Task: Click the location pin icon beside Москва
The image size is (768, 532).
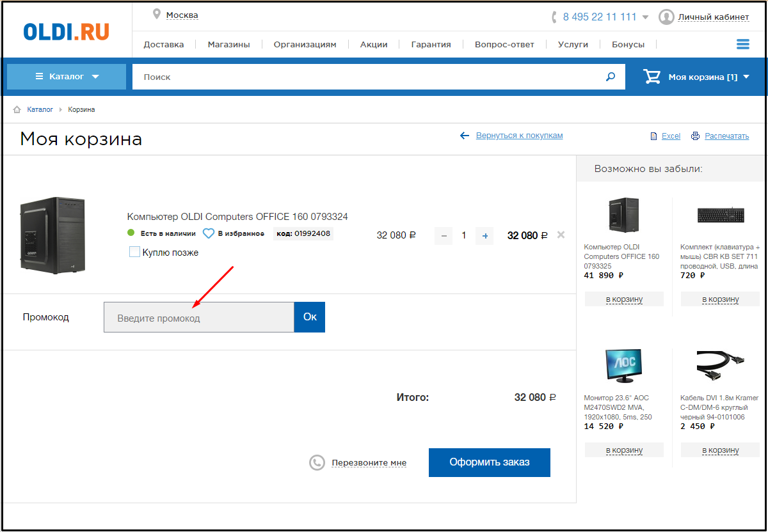Action: tap(156, 14)
